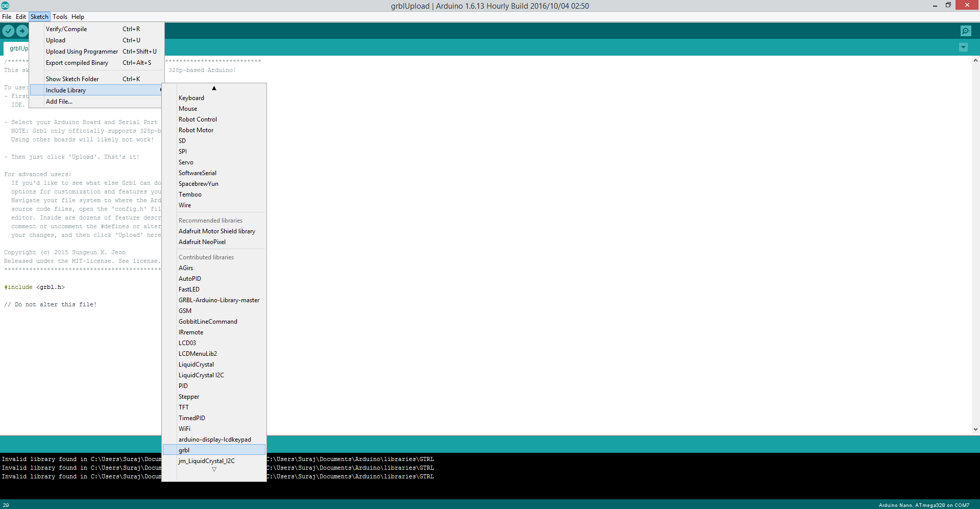Include the LiquidCrystal library
This screenshot has width=980, height=509.
(214, 365)
